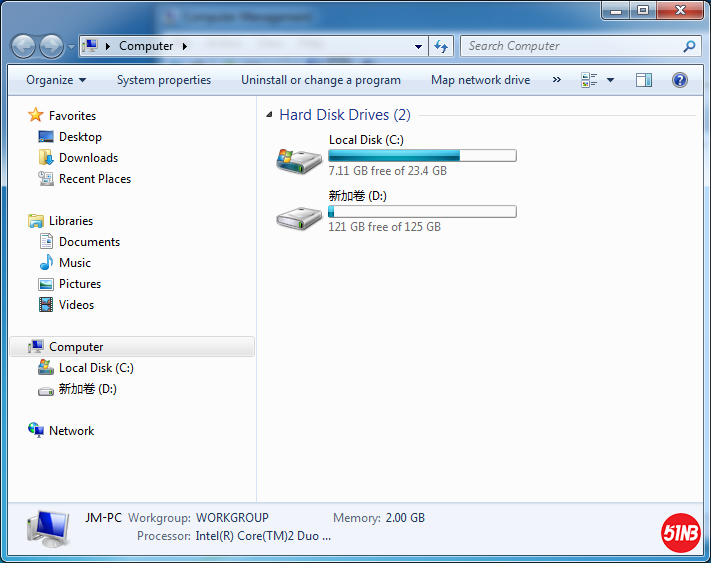711x563 pixels.
Task: Click the computer icon in address bar
Action: tap(91, 45)
